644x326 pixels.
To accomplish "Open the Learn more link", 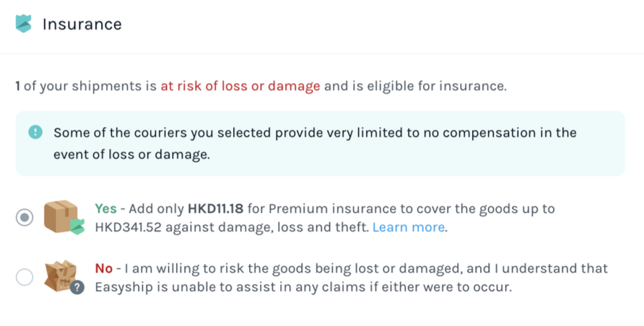I will (409, 227).
